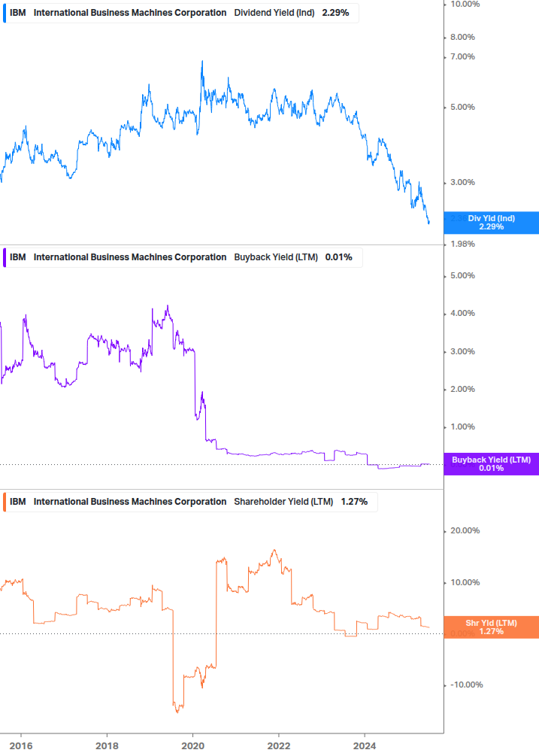The width and height of the screenshot is (539, 756).
Task: Click the 2018 label on the time axis
Action: click(107, 746)
